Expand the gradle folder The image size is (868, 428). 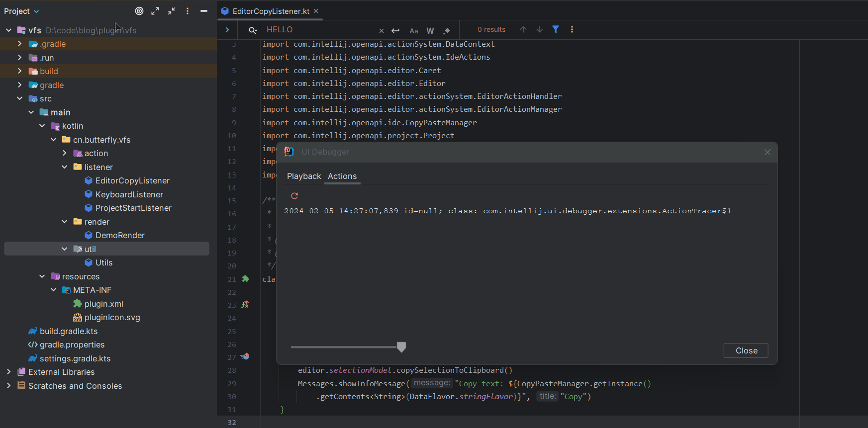tap(20, 85)
